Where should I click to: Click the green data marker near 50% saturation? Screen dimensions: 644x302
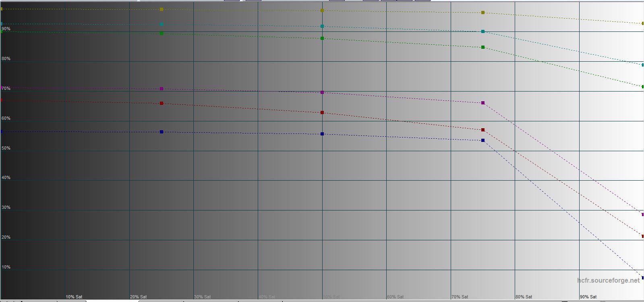point(322,39)
